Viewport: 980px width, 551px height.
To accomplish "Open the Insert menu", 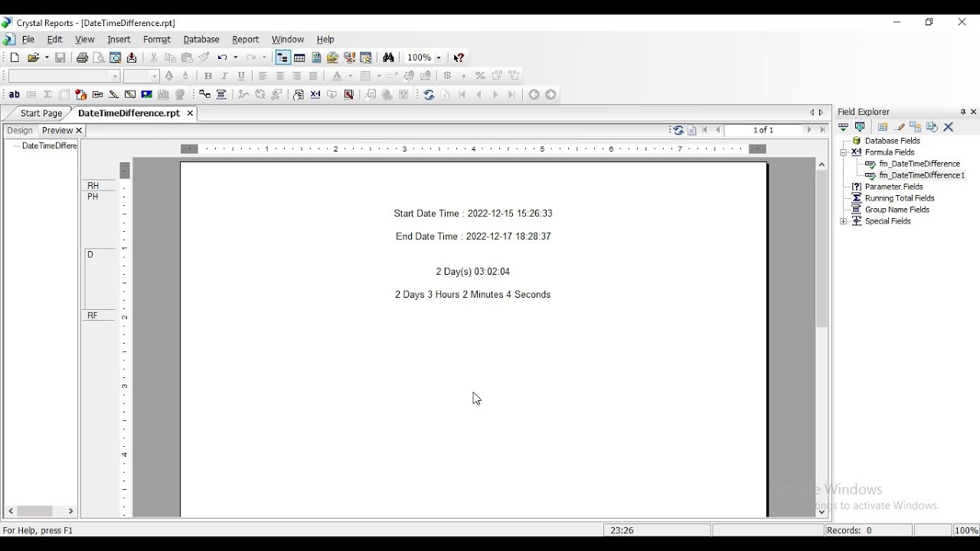I will pos(119,39).
